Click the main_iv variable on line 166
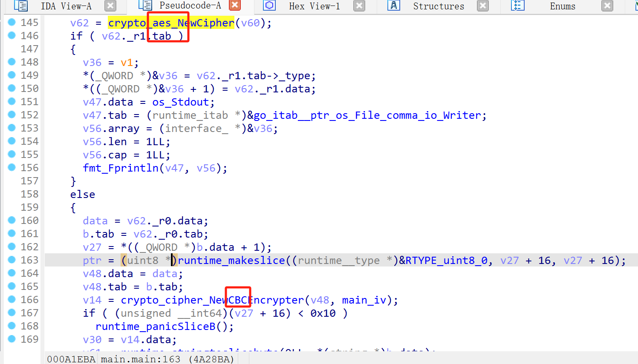Image resolution: width=638 pixels, height=364 pixels. click(x=364, y=300)
